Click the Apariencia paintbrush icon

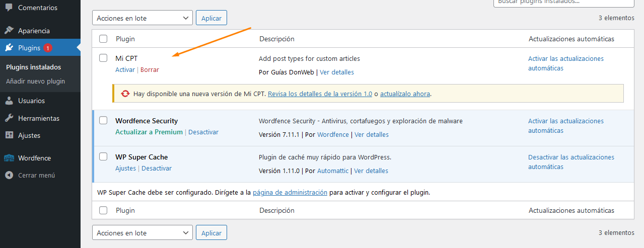click(x=9, y=31)
